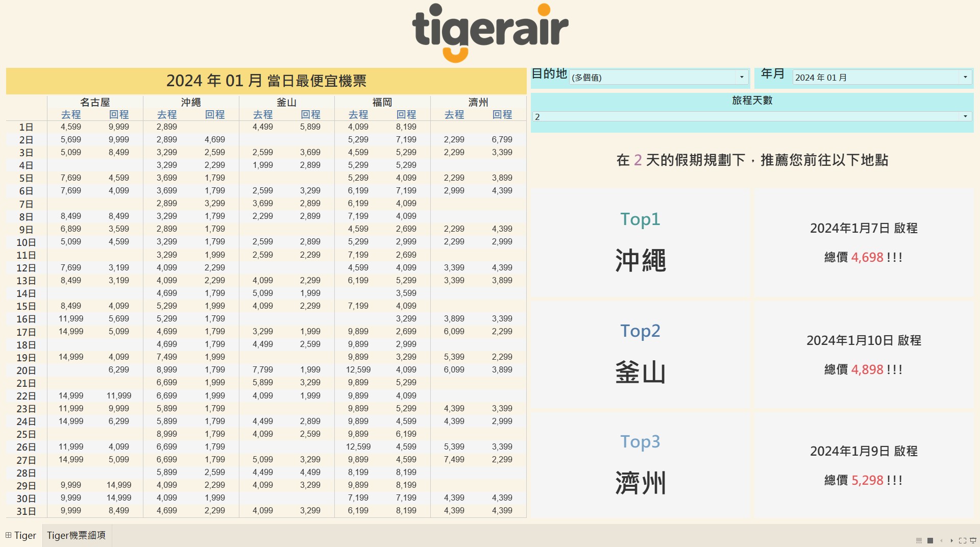Click 沖繩 去程 price 2,899 on 7日

tap(167, 204)
